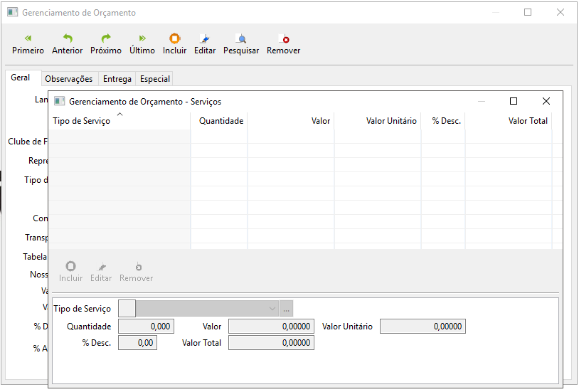Jump to Último record

[142, 44]
